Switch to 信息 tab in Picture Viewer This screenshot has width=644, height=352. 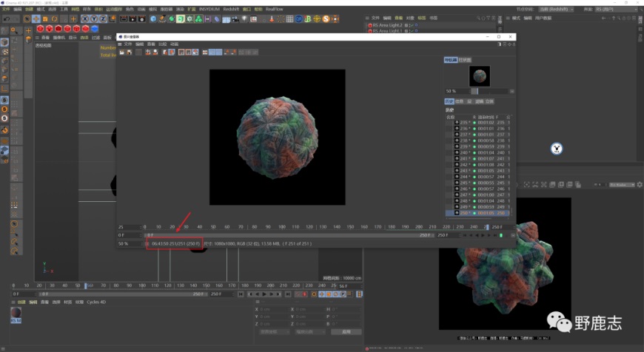[x=460, y=101]
